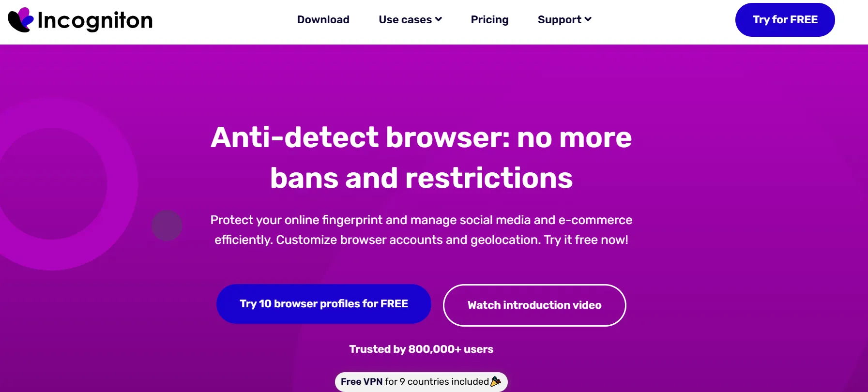Click the "Protect your online fingerprint" description line
This screenshot has height=392, width=868.
tap(421, 220)
